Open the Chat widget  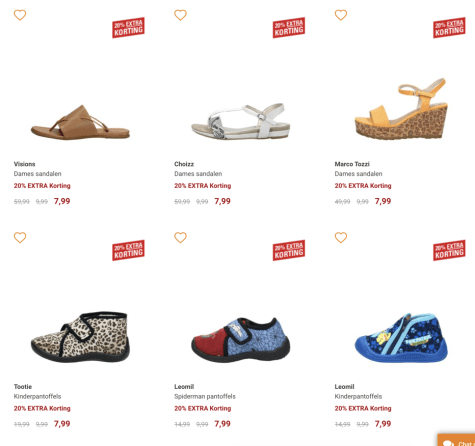coord(457,441)
